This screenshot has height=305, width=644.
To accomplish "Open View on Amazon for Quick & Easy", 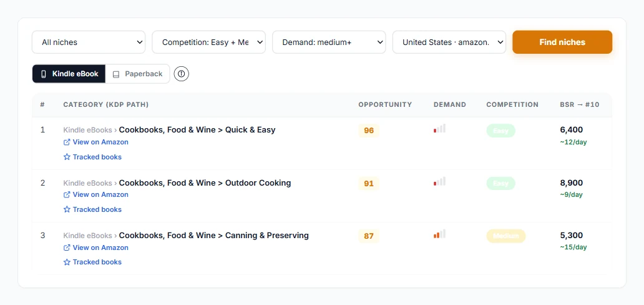I will (x=95, y=142).
